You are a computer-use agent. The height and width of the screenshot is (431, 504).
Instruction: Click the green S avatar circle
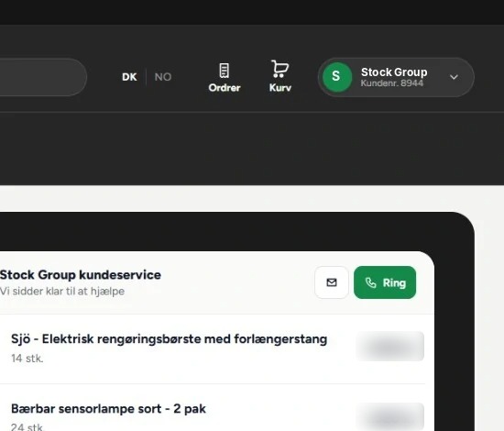(x=336, y=77)
